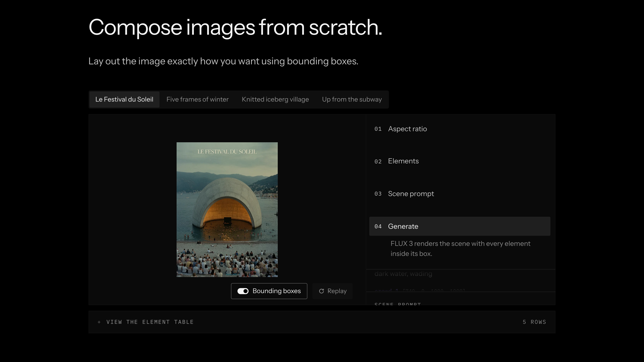Select the 04 Generate step
644x362 pixels.
click(x=460, y=226)
